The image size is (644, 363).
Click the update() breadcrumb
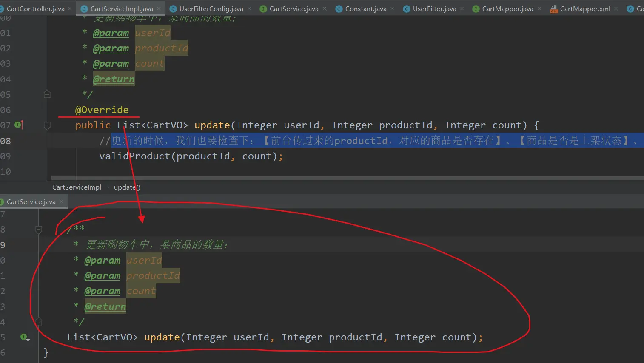click(127, 187)
